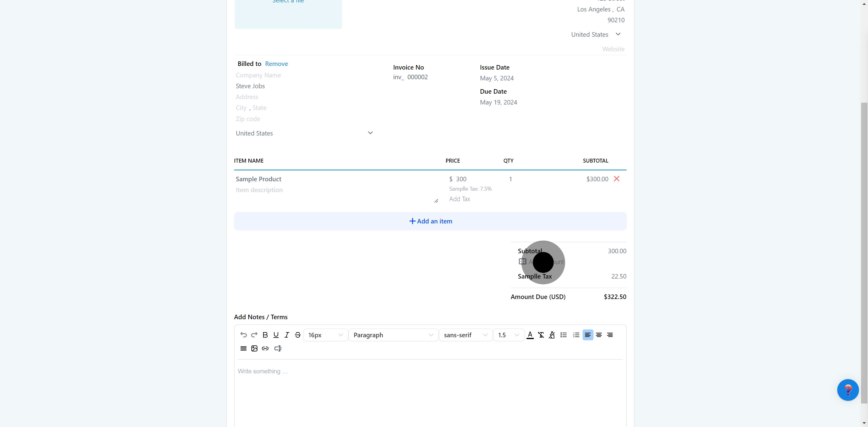Image resolution: width=868 pixels, height=427 pixels.
Task: Click Remove link next to Billed to
Action: tap(276, 64)
